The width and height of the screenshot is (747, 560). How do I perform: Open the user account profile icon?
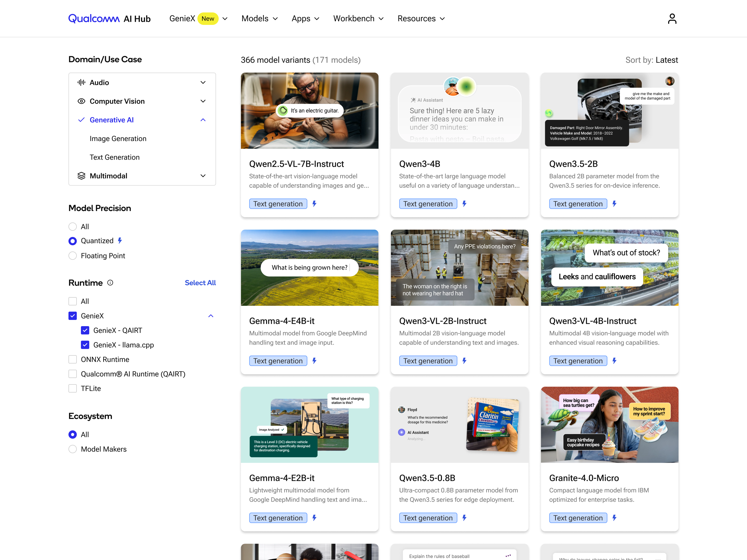[672, 19]
